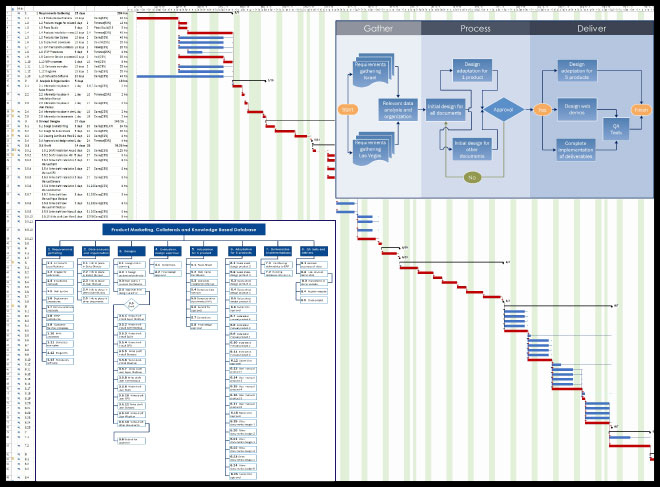Image resolution: width=660 pixels, height=487 pixels.
Task: Select Initial design for other documents box
Action: 472,149
